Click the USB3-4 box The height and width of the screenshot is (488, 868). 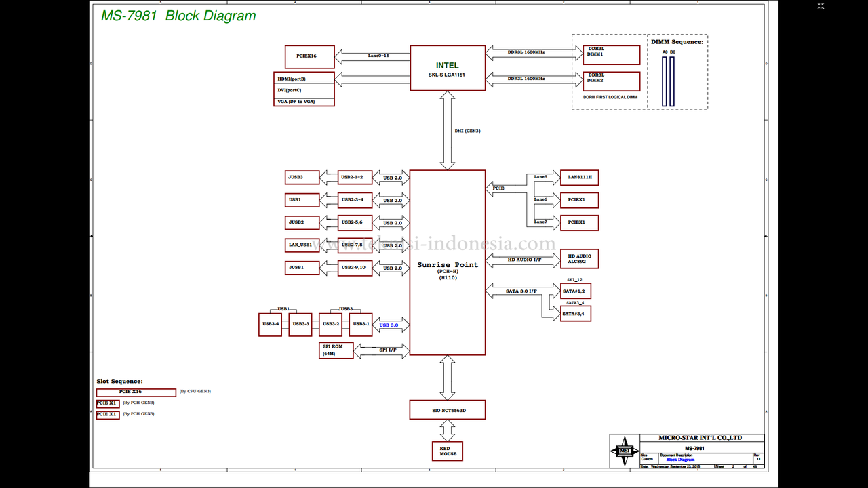pyautogui.click(x=271, y=324)
